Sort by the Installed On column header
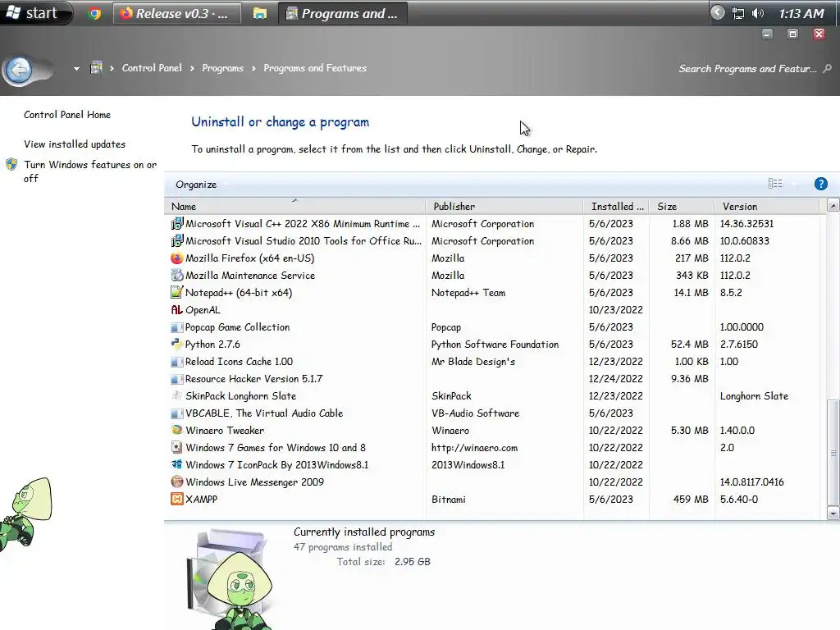Screen dimensions: 840x630 tap(616, 206)
